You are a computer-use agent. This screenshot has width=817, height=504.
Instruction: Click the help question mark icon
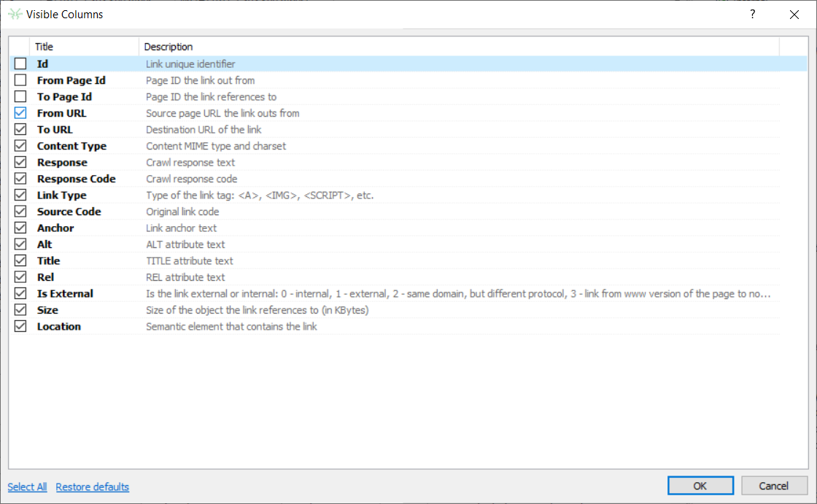pos(752,15)
